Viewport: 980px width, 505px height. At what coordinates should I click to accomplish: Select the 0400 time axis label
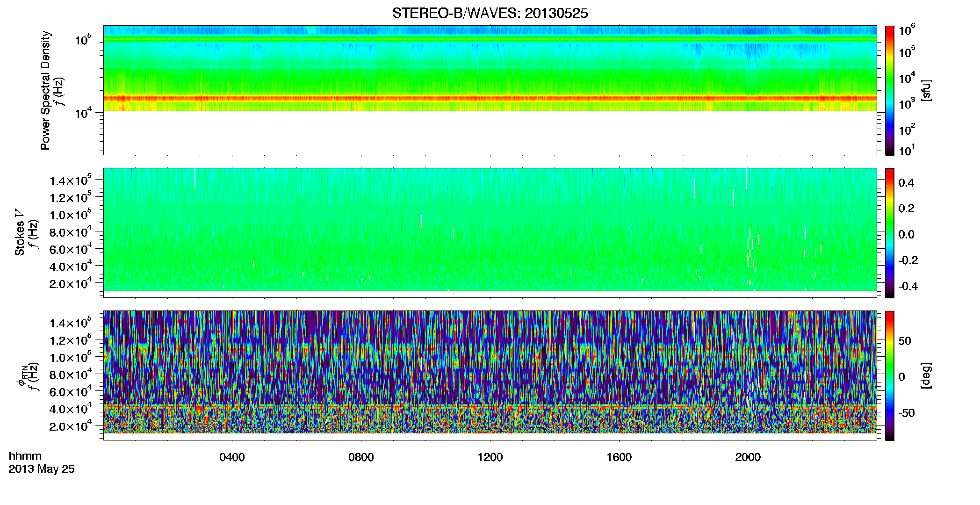coord(232,457)
